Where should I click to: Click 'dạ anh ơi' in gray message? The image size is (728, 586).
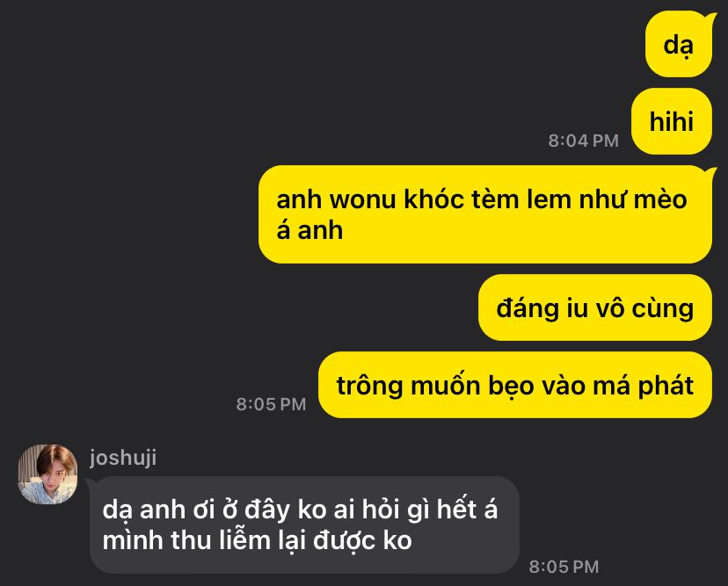click(158, 510)
